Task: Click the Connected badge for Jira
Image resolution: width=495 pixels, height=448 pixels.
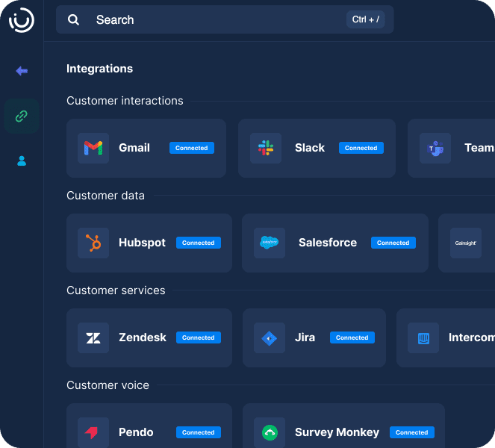Action: (352, 337)
